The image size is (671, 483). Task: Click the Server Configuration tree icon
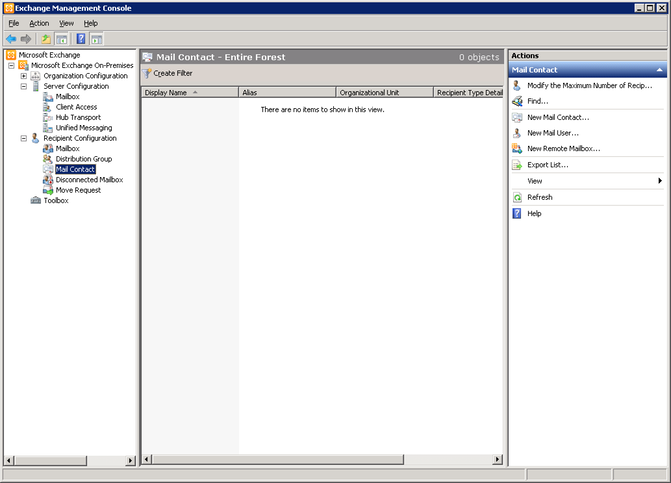coord(36,86)
